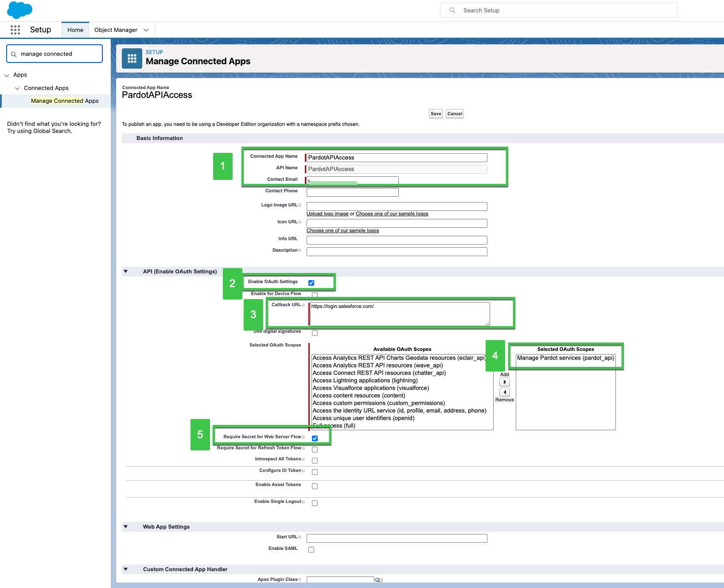Open the Object Manager dropdown arrow
This screenshot has width=724, height=588.
(x=146, y=30)
